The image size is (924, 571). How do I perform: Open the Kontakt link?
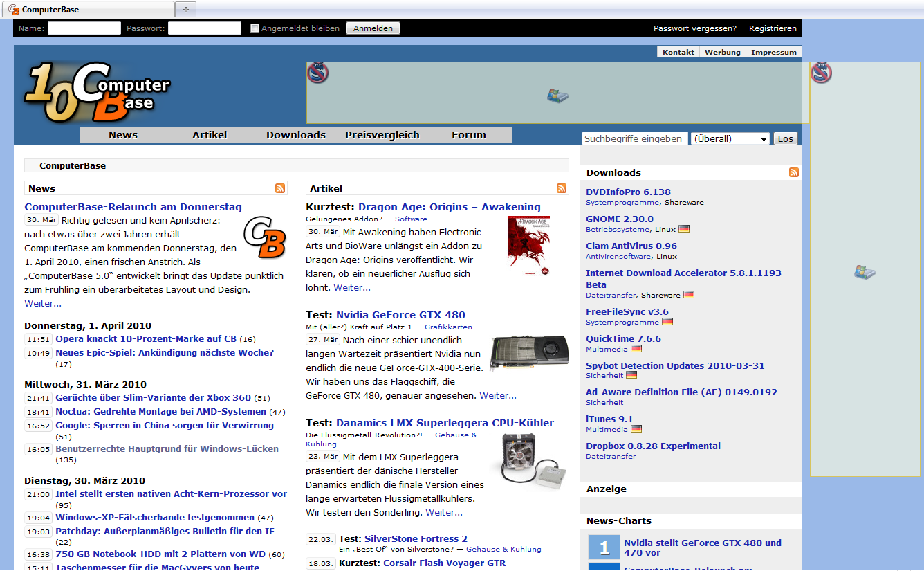pyautogui.click(x=678, y=52)
